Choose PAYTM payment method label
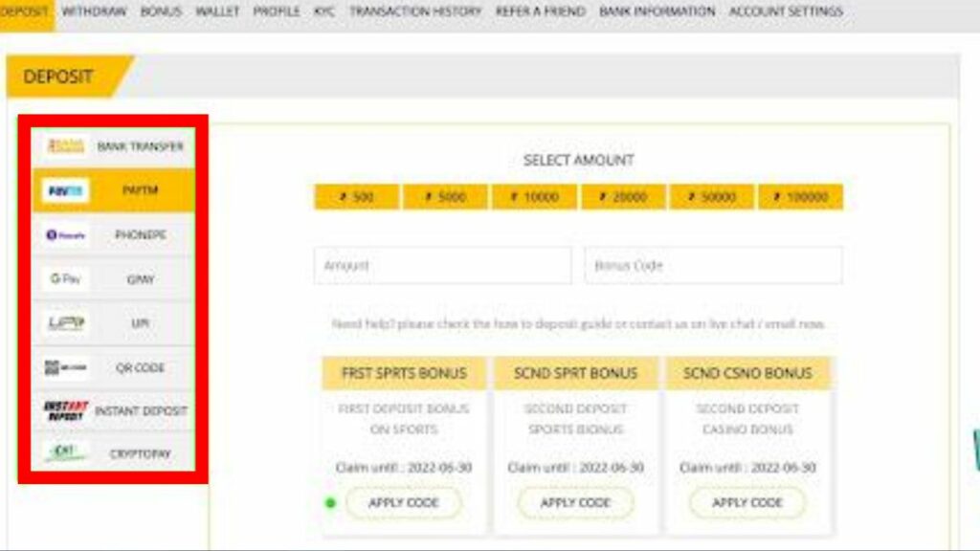Image resolution: width=980 pixels, height=551 pixels. (141, 190)
